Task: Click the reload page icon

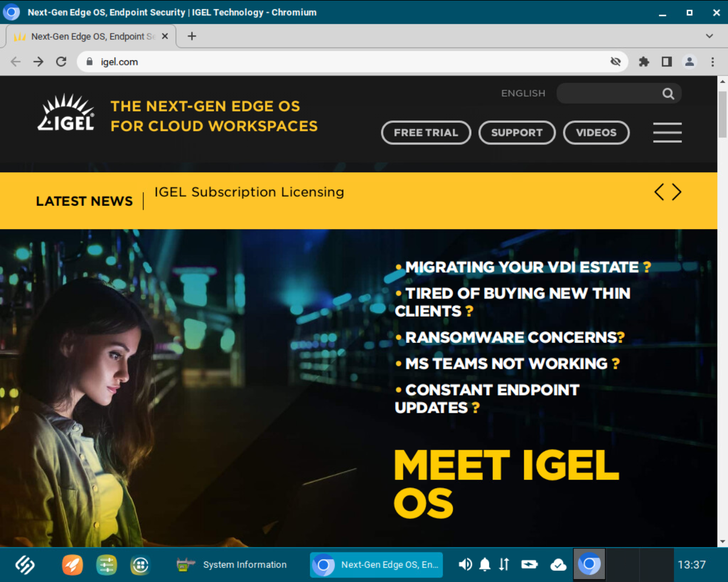Action: (61, 61)
